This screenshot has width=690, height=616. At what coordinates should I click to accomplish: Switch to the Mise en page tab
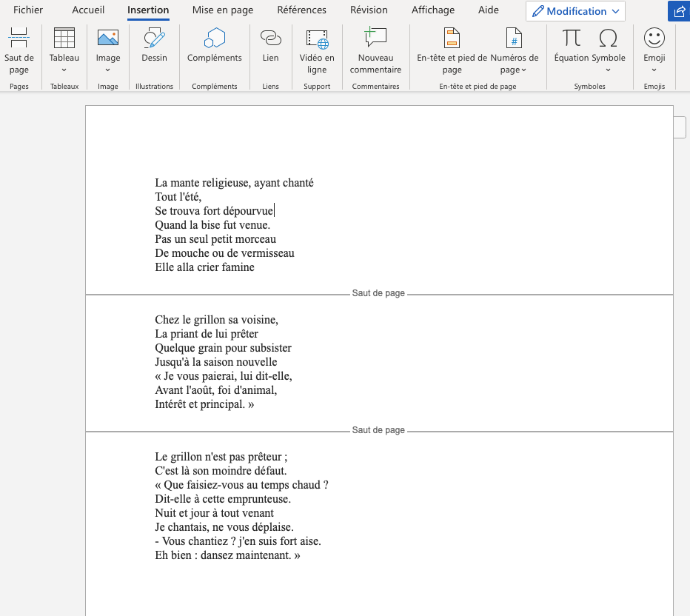[223, 10]
